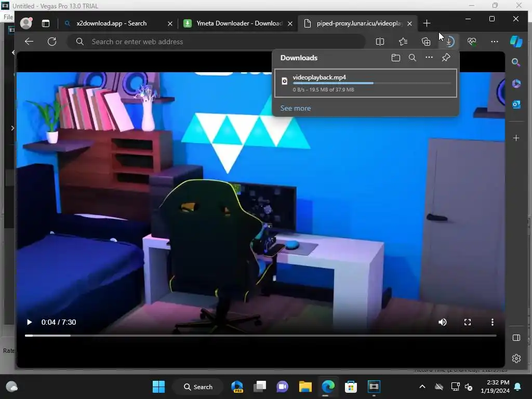Open the network tray icon
The height and width of the screenshot is (399, 532).
(455, 387)
